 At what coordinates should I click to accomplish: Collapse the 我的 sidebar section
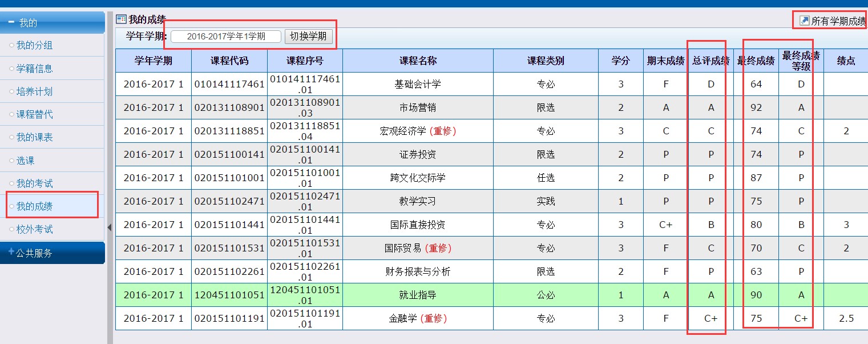[x=52, y=23]
